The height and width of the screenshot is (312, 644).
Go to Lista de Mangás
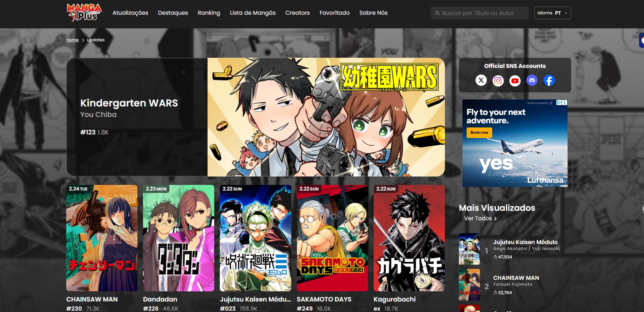pyautogui.click(x=252, y=13)
